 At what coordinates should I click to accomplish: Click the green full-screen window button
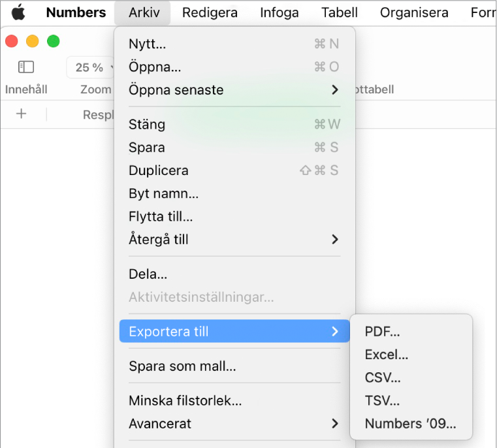pyautogui.click(x=54, y=41)
